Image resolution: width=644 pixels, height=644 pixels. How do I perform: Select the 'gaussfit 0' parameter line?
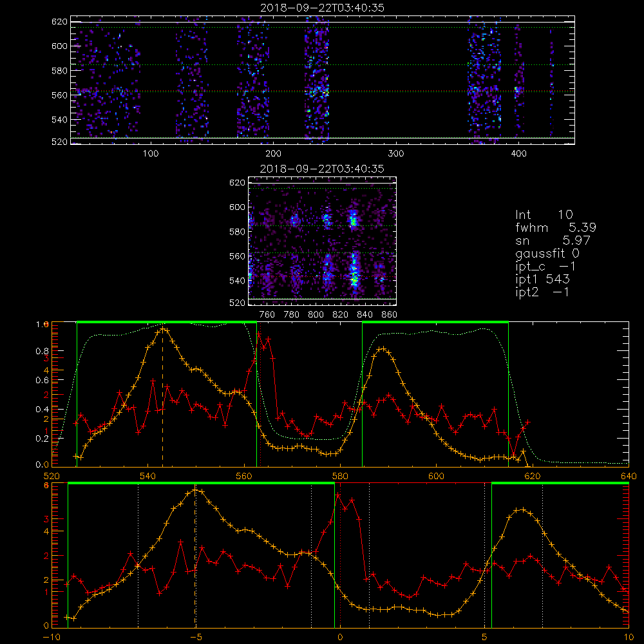(547, 253)
